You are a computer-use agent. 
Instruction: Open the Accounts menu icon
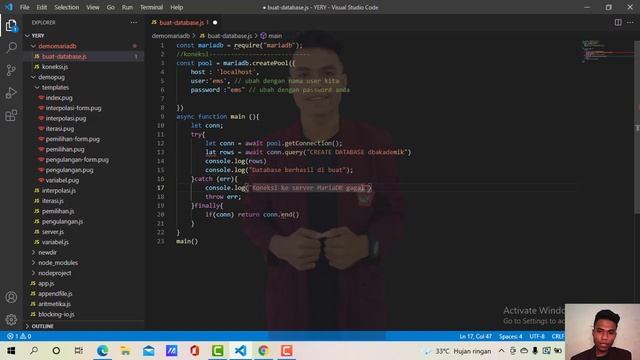tap(11, 297)
